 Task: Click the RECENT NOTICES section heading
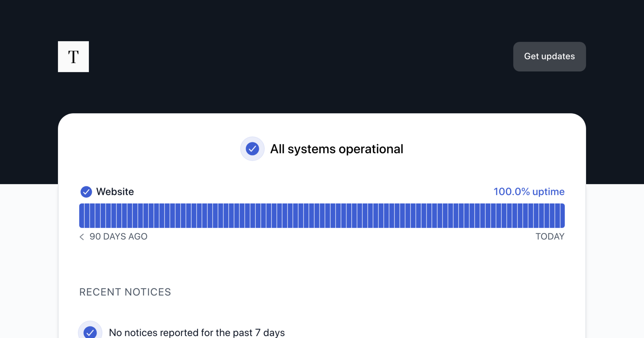[x=125, y=292]
